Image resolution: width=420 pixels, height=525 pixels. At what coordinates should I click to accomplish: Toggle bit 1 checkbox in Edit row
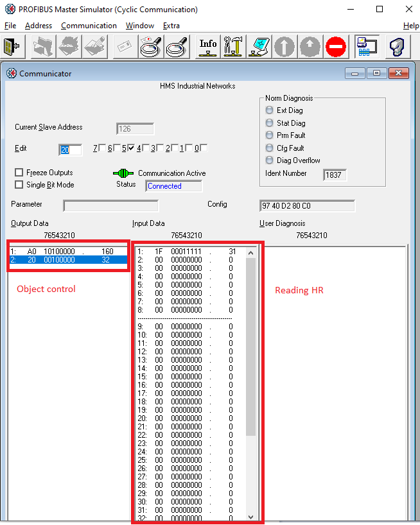coord(189,148)
